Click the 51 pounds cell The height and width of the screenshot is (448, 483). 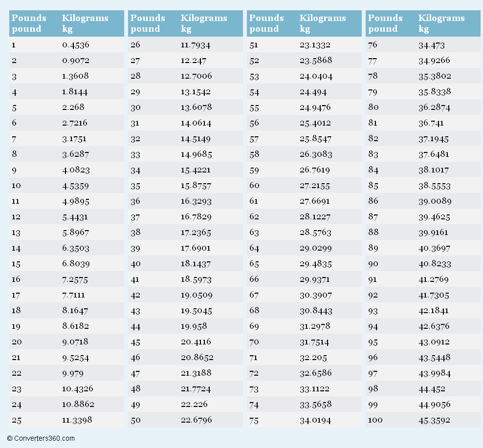tap(254, 45)
